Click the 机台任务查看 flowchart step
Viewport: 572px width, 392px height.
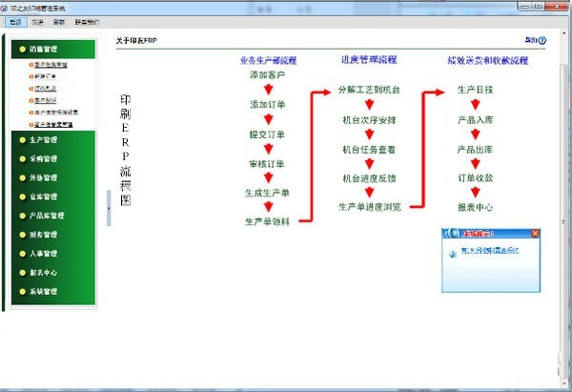tap(369, 150)
